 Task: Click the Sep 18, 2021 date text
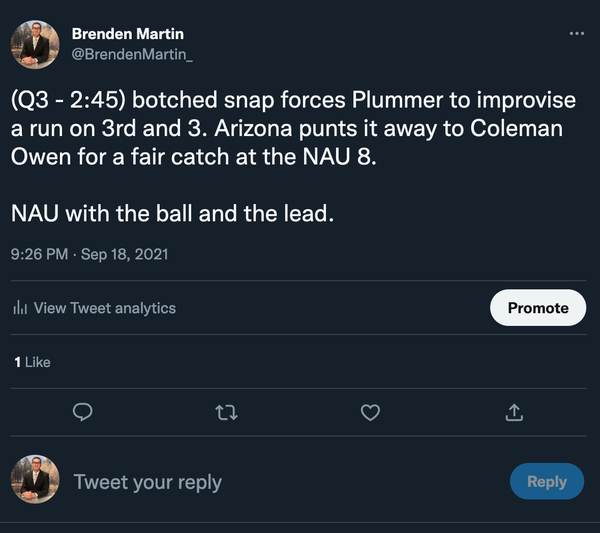pos(125,254)
